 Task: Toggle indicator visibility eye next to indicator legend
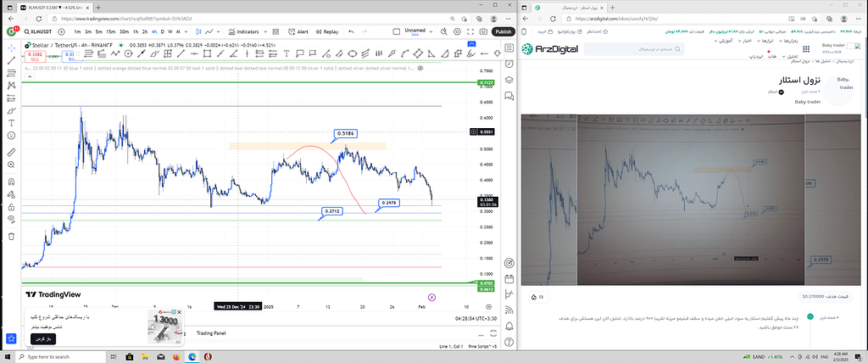(420, 68)
